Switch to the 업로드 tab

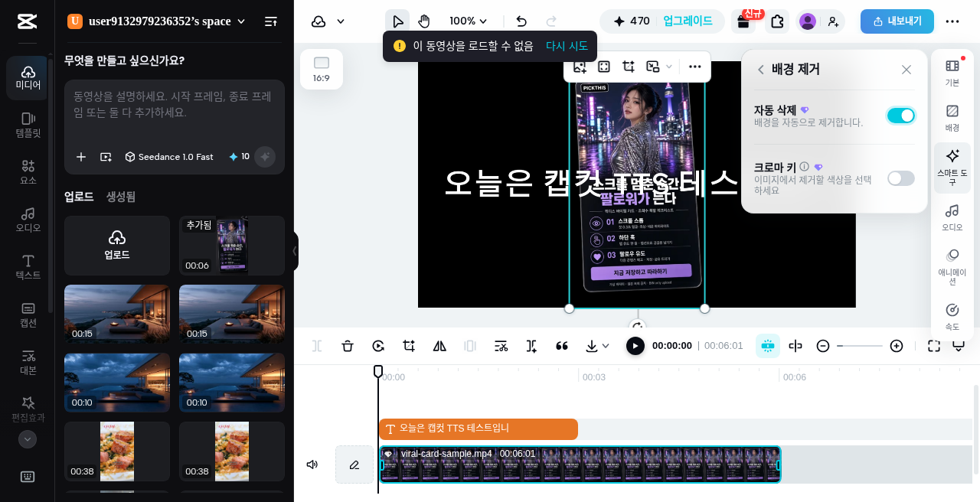tap(79, 197)
